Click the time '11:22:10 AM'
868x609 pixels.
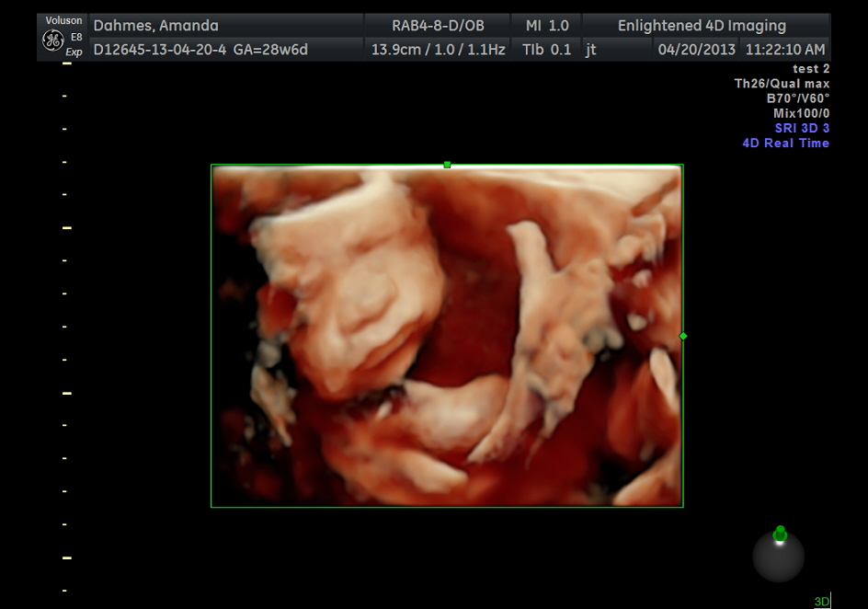[785, 50]
